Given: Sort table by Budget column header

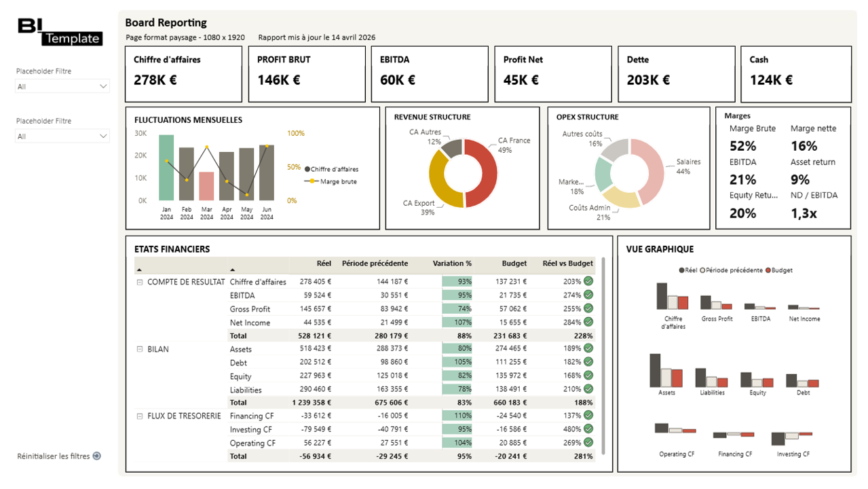Looking at the screenshot, I should tap(514, 264).
